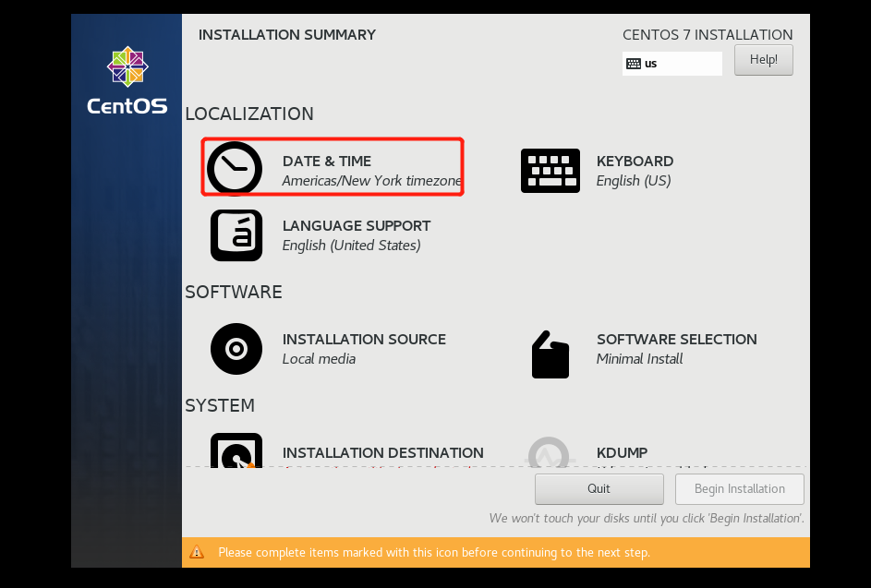
Task: Click English (US) keyboard subtitle
Action: click(x=634, y=180)
